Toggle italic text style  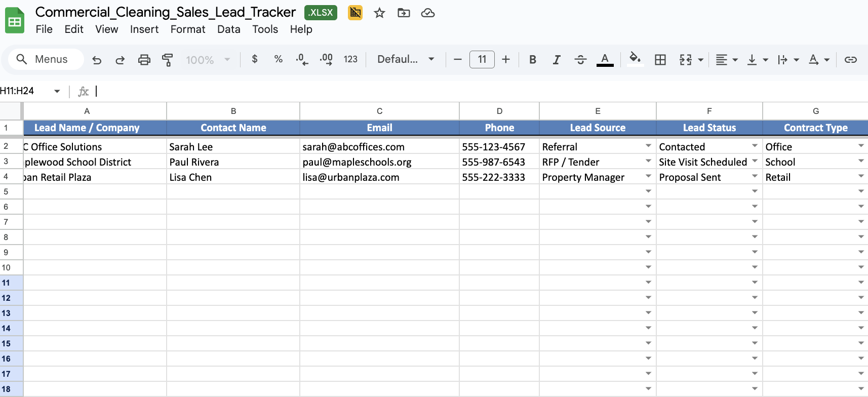pos(556,60)
